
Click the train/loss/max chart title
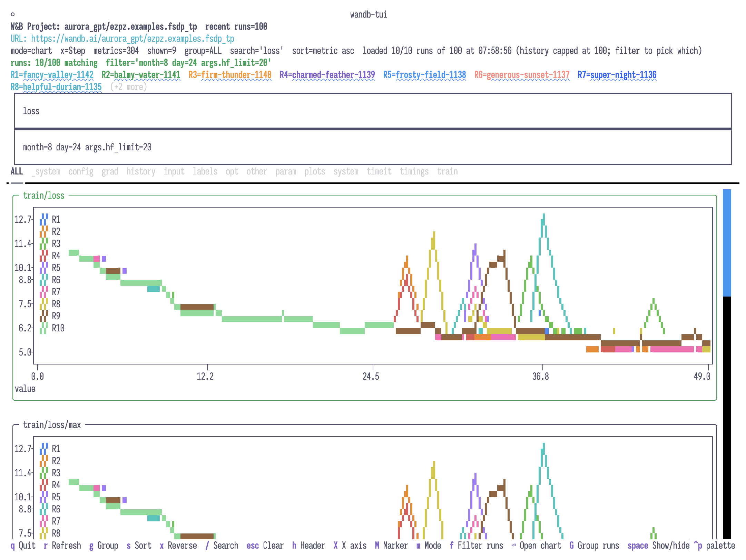point(52,425)
